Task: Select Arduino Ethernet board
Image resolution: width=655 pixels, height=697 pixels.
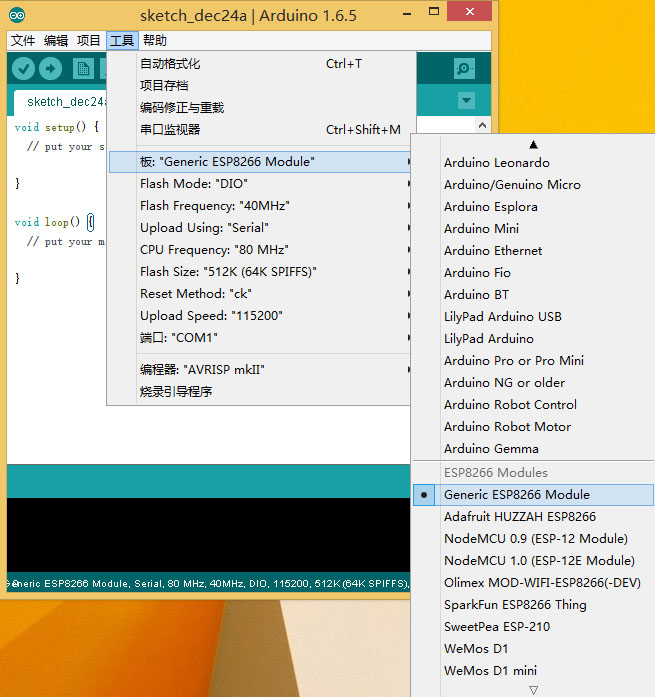Action: 534,251
